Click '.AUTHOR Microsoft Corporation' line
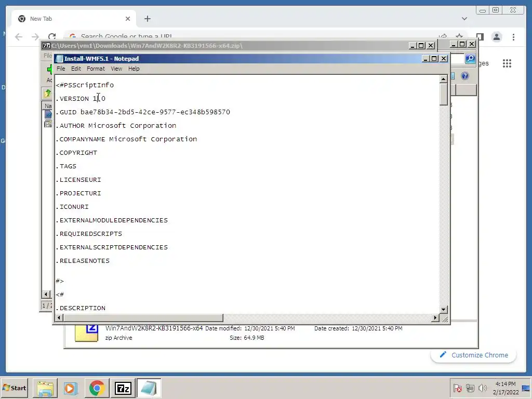The image size is (532, 399). 116,126
